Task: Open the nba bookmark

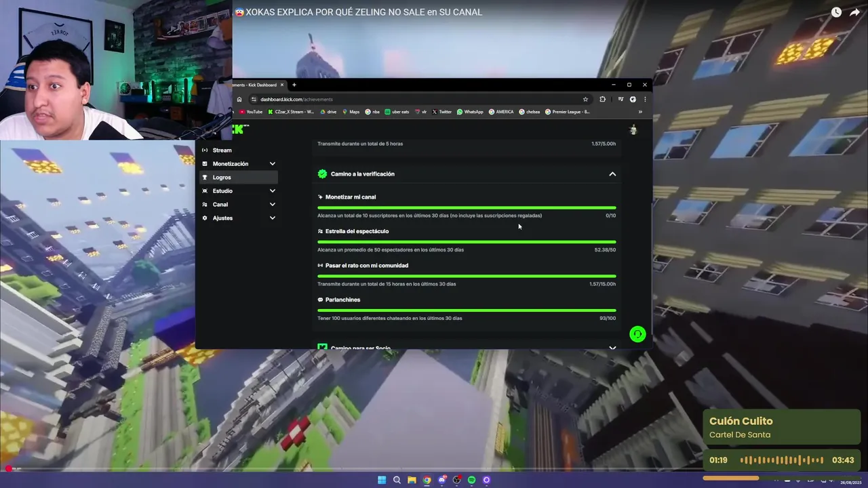Action: click(x=372, y=112)
